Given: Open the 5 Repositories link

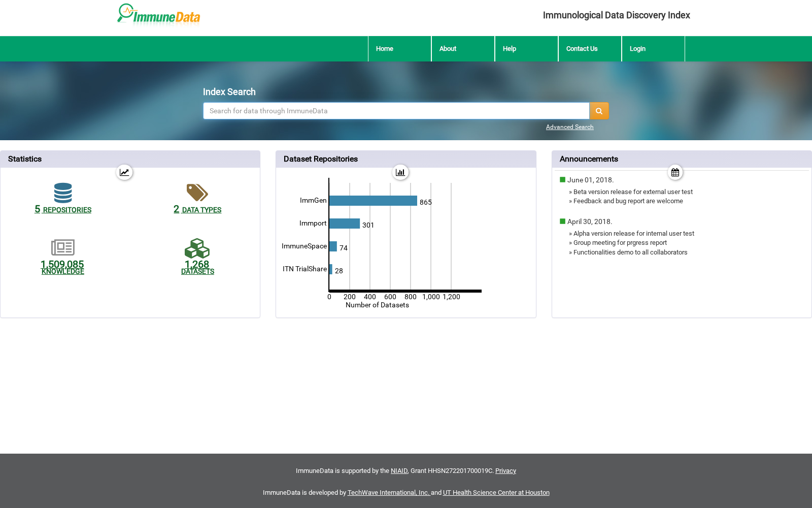Looking at the screenshot, I should click(x=63, y=209).
